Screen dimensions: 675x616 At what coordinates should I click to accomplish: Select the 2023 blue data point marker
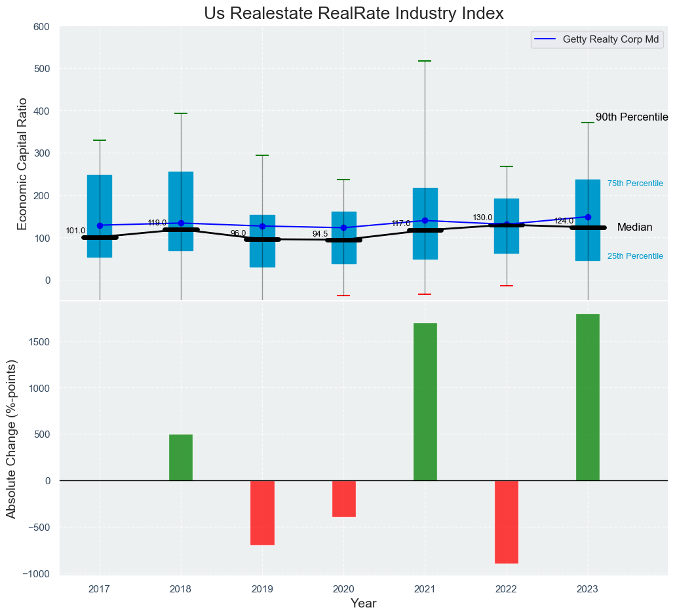[x=588, y=217]
